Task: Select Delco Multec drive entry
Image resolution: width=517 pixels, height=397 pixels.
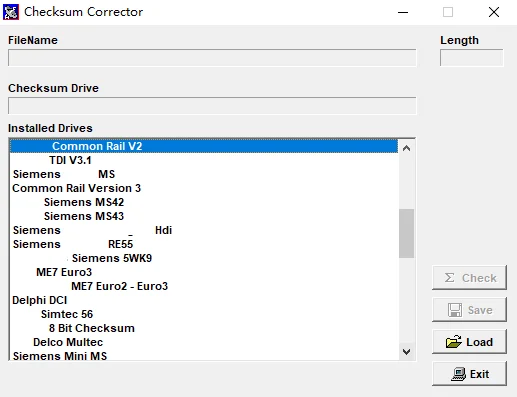Action: point(68,342)
